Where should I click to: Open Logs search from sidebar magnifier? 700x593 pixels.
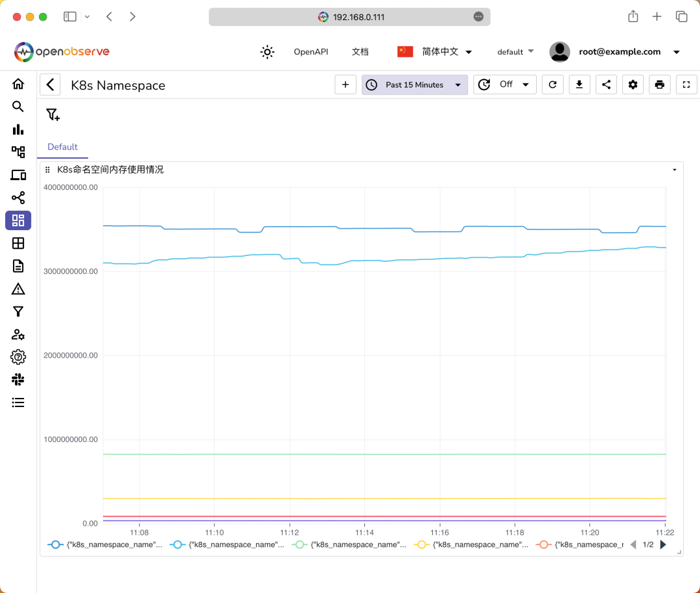pyautogui.click(x=18, y=106)
